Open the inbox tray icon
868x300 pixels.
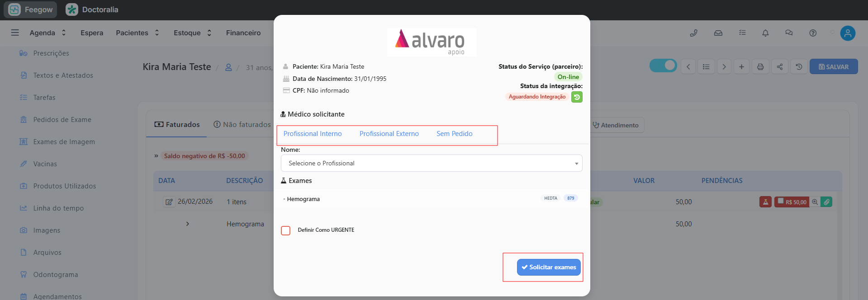tap(718, 33)
